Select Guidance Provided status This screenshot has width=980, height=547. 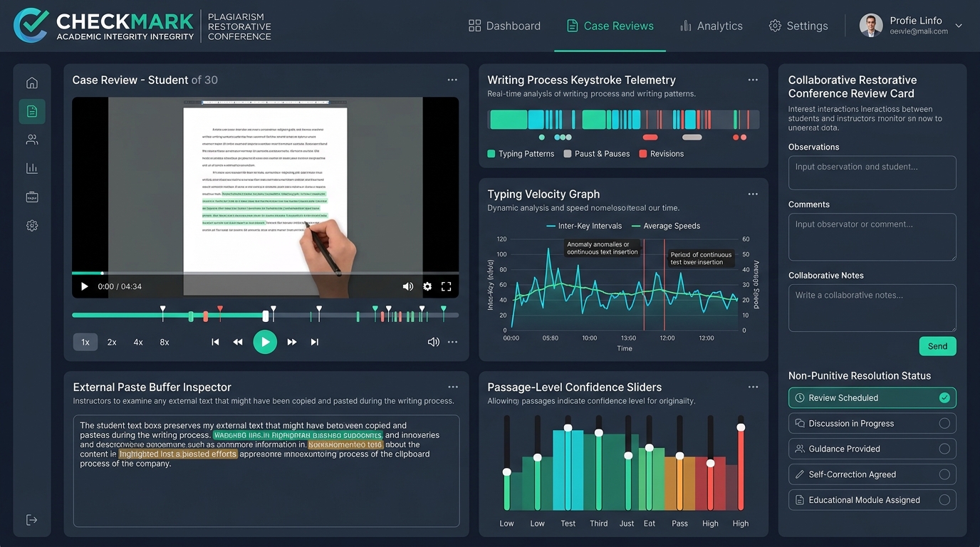[x=872, y=449]
